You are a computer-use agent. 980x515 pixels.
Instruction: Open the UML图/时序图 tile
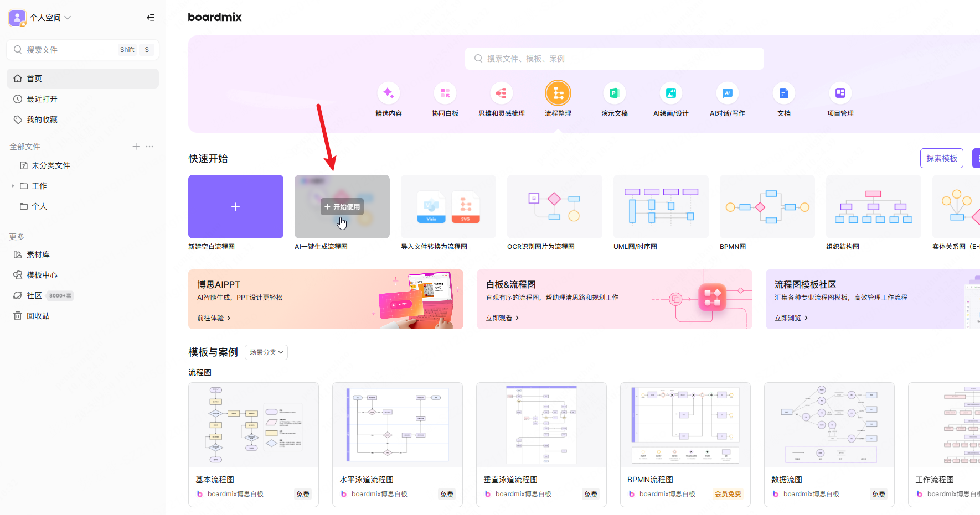click(661, 206)
